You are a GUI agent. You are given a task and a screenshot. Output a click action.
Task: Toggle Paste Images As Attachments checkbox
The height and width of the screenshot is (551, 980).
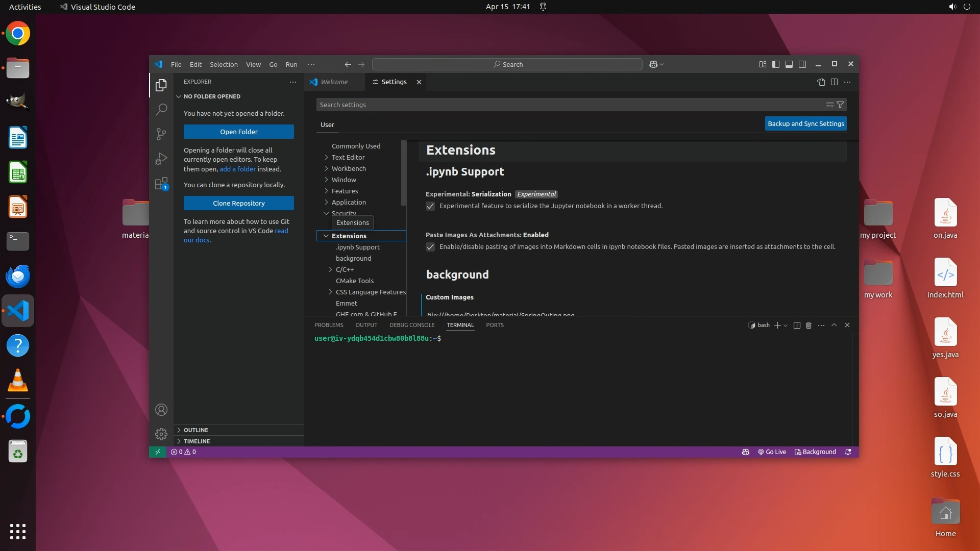(430, 247)
